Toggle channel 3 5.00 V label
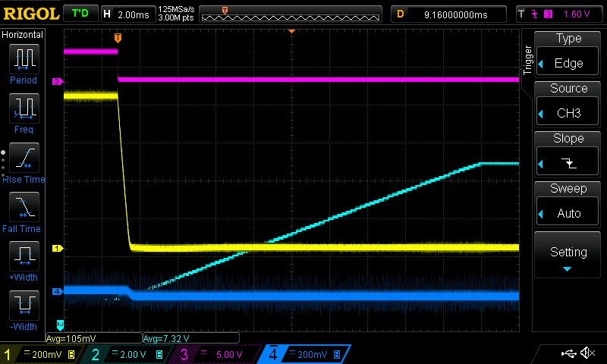Screen dimensions: 607x364 [217, 354]
